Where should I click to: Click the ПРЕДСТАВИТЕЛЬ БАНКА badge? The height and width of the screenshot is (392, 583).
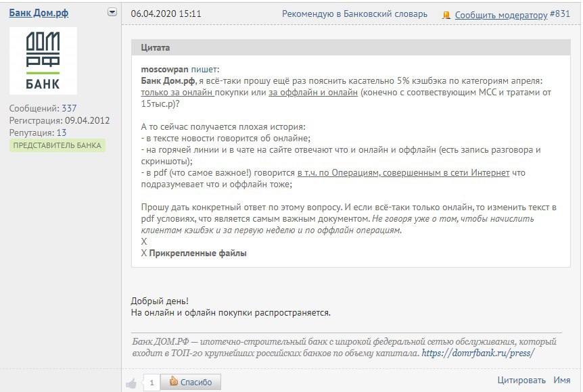point(57,145)
